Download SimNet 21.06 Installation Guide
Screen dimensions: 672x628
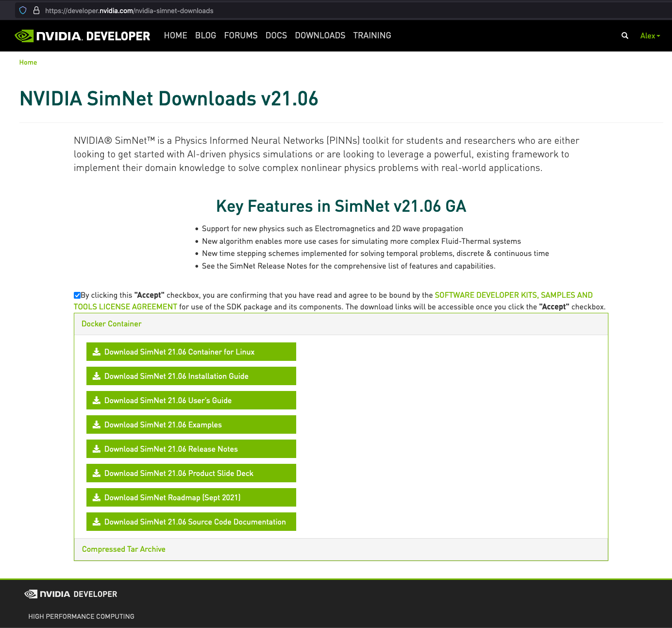tap(191, 376)
